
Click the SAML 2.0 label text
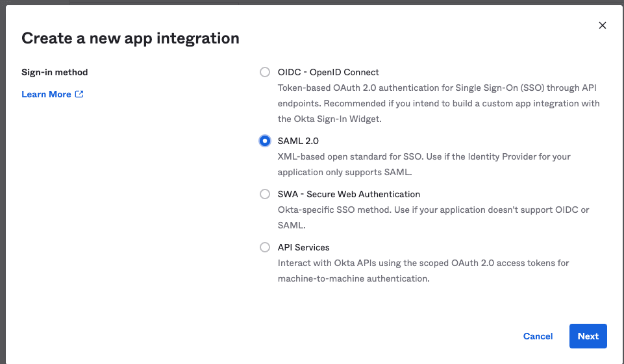[298, 141]
